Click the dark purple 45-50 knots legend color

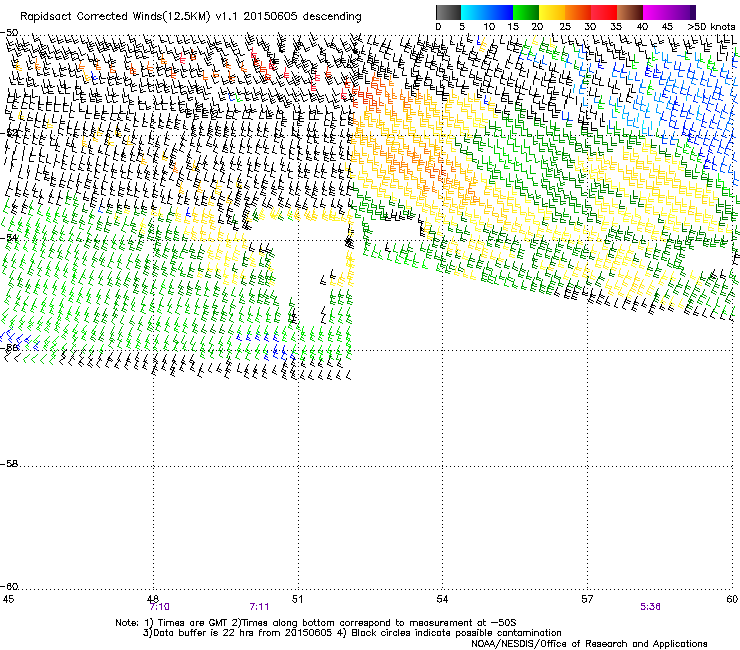(682, 12)
